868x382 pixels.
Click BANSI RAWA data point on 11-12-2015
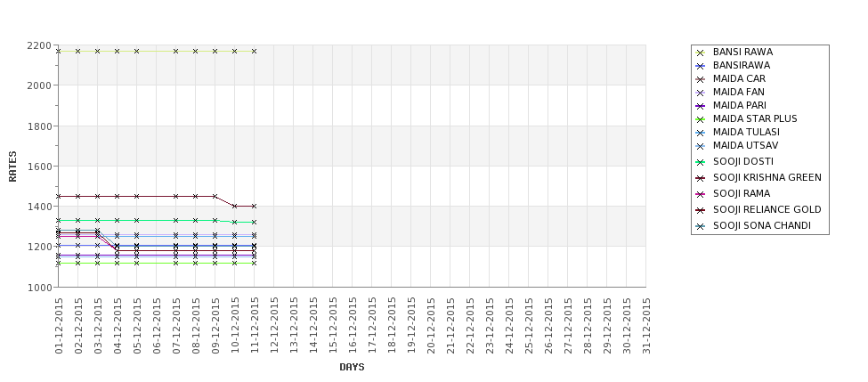click(254, 51)
